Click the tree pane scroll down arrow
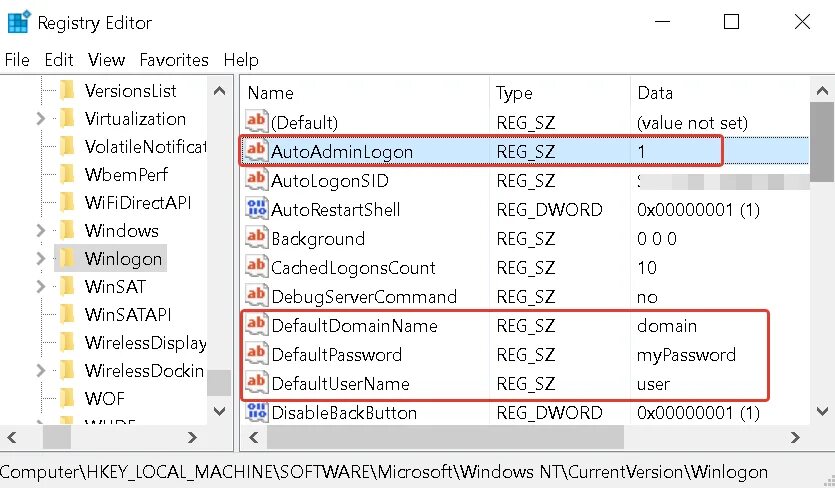 (x=219, y=411)
